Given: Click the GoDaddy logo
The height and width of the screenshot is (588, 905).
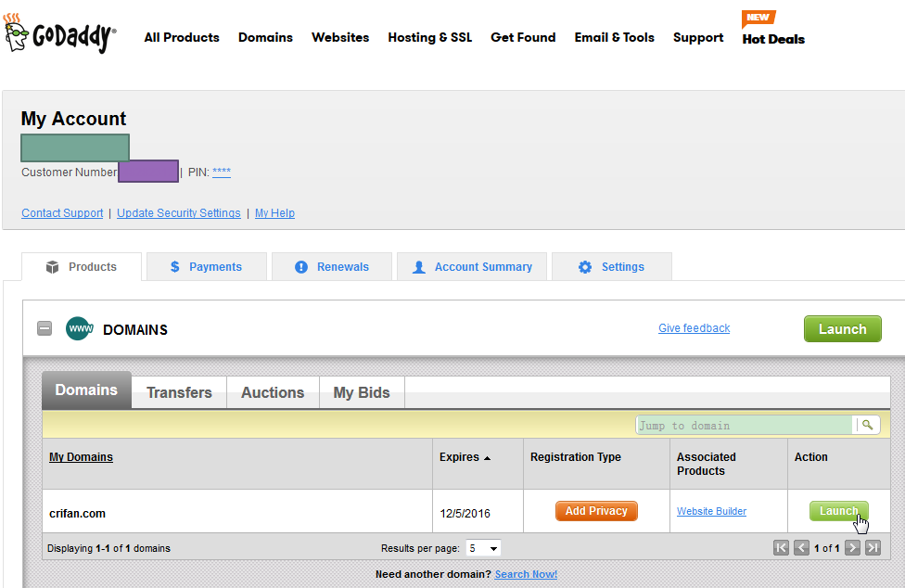Looking at the screenshot, I should pyautogui.click(x=59, y=34).
